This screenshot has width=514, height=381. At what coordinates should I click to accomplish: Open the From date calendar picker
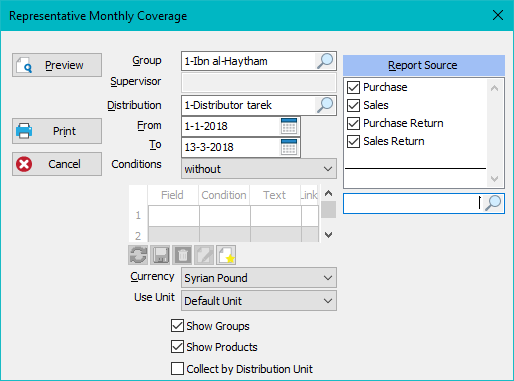289,126
